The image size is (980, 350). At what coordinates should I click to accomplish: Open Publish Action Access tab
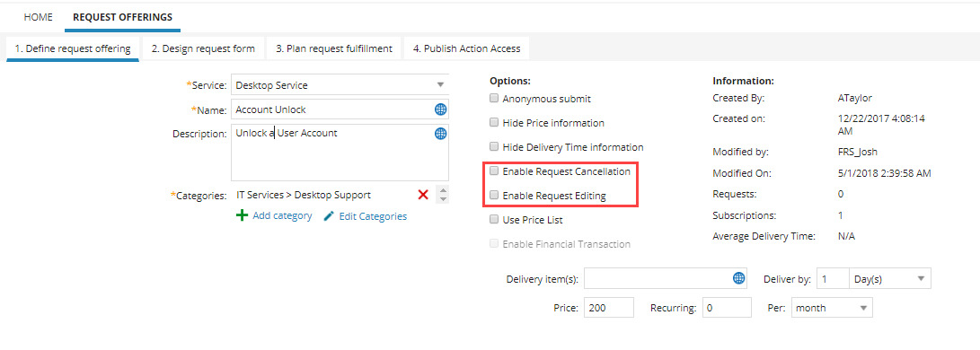point(466,48)
